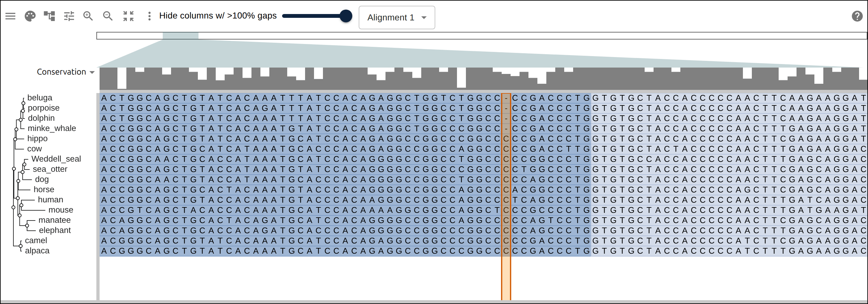This screenshot has height=304, width=868.
Task: Open the Alignment 1 dropdown
Action: (x=397, y=18)
